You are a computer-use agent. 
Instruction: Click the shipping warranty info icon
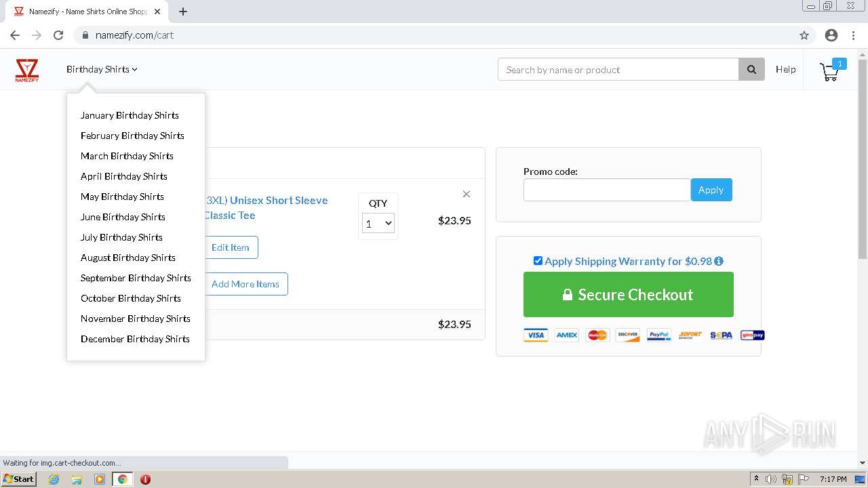pyautogui.click(x=719, y=261)
